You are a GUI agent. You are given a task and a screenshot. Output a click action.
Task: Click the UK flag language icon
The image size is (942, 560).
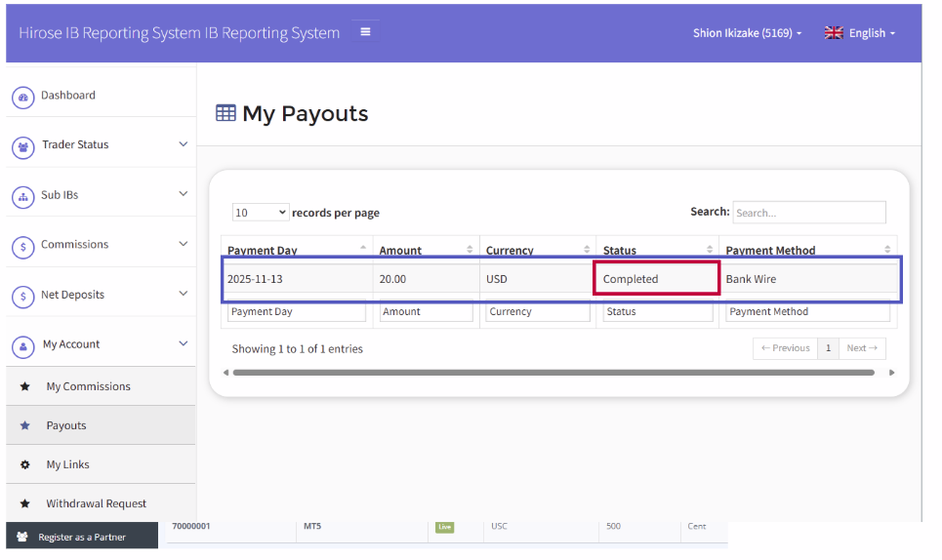[x=834, y=33]
